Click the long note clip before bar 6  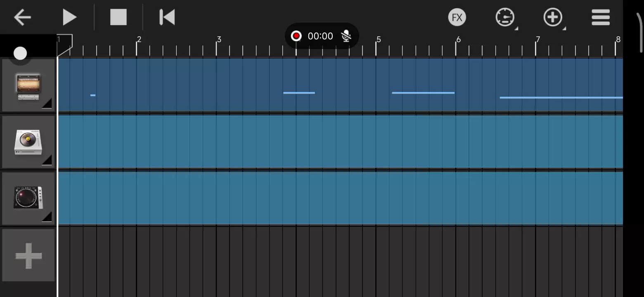pos(423,93)
